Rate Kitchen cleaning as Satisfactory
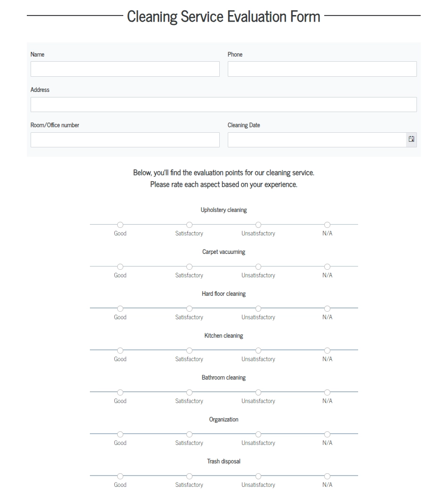 pos(189,350)
